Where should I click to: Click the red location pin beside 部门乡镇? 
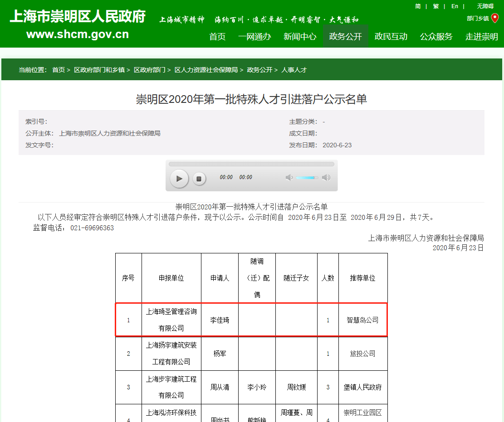click(x=494, y=18)
